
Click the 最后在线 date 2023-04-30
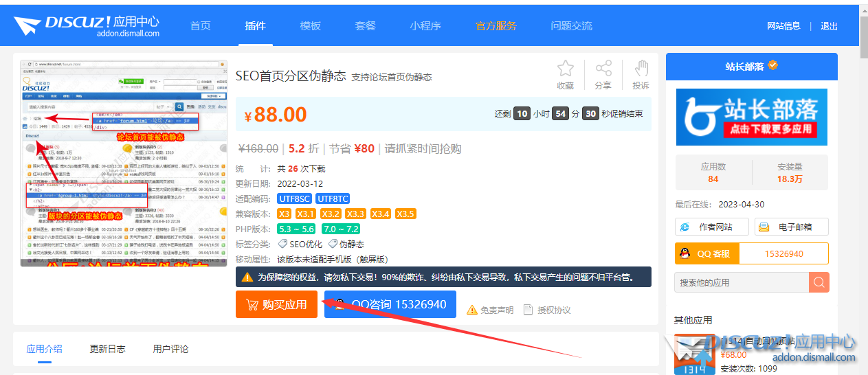pyautogui.click(x=741, y=204)
